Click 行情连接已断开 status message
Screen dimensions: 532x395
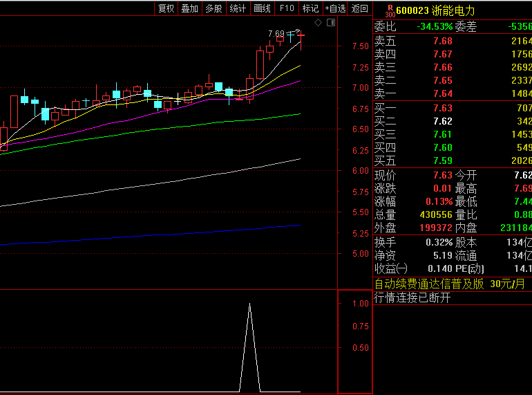pos(412,298)
